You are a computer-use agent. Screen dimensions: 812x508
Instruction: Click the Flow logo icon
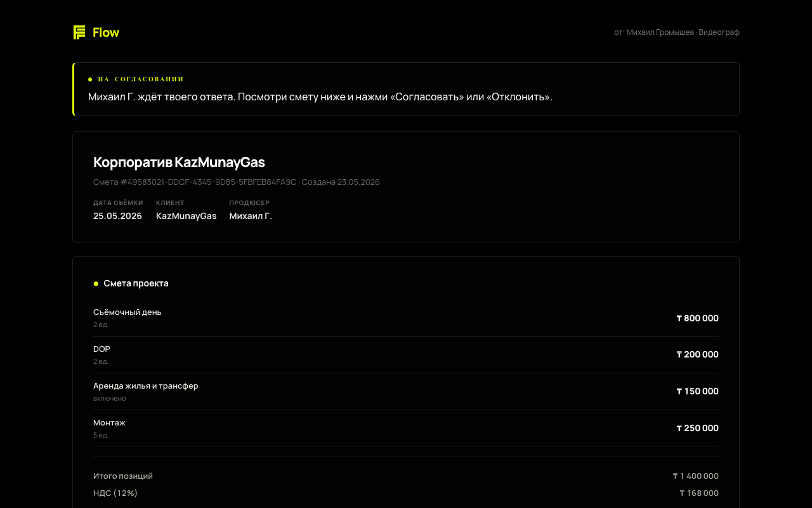point(79,32)
